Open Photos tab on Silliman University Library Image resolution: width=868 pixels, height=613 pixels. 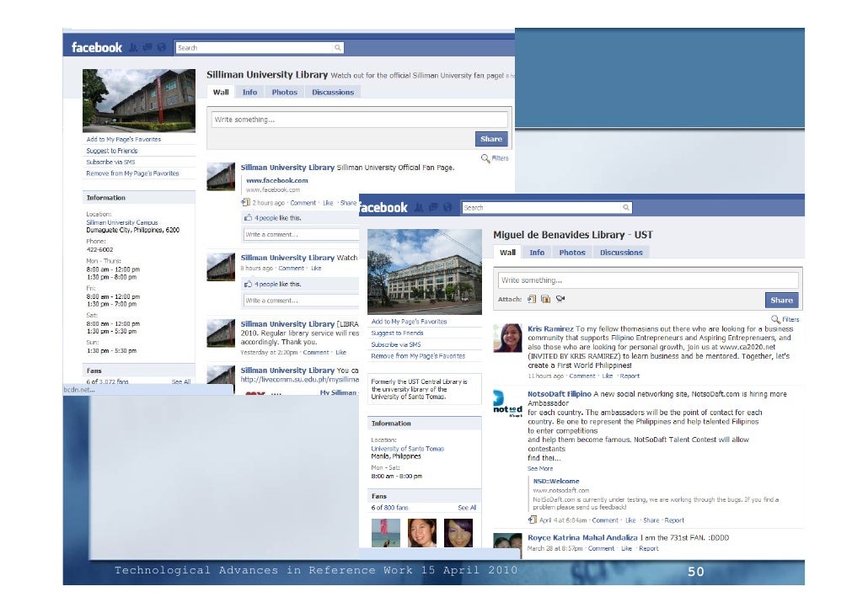285,93
